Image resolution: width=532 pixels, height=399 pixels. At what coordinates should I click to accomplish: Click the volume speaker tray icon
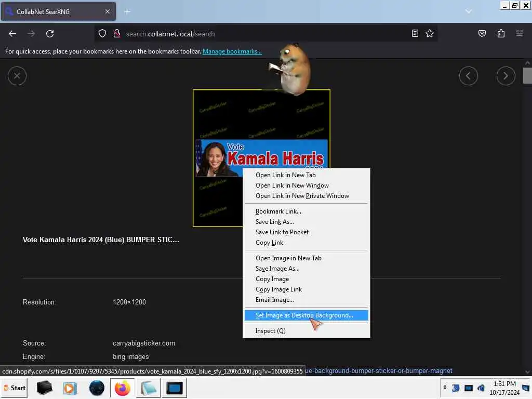click(481, 388)
